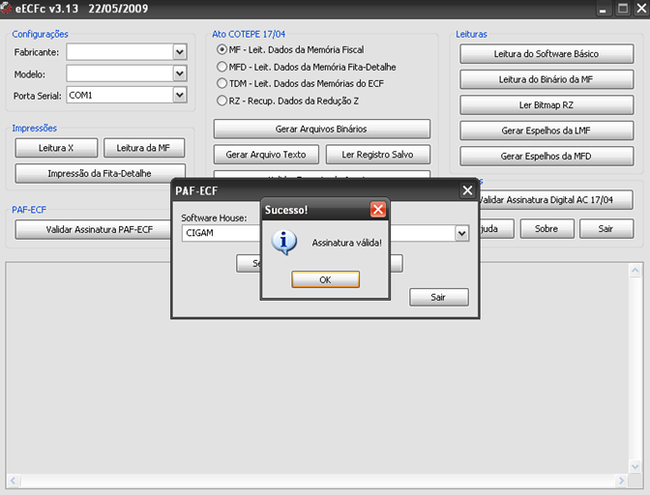Minimize the eECFc main window
Image resolution: width=650 pixels, height=495 pixels.
coord(603,9)
